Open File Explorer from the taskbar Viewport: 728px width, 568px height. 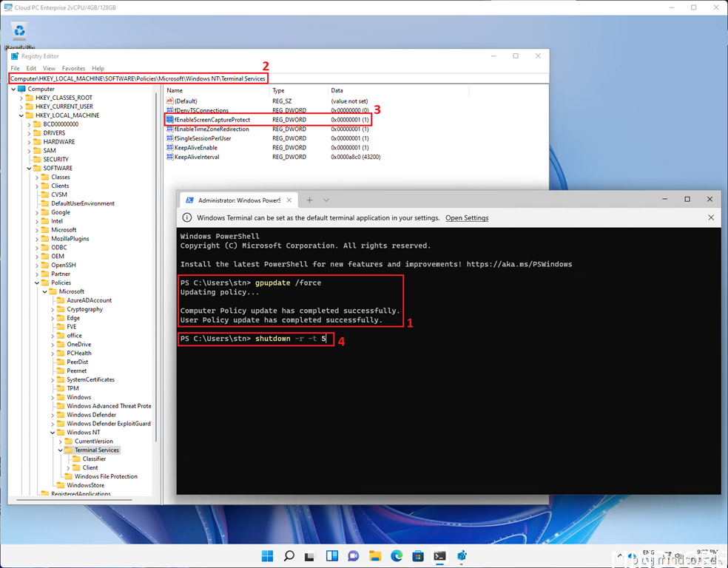pos(375,556)
